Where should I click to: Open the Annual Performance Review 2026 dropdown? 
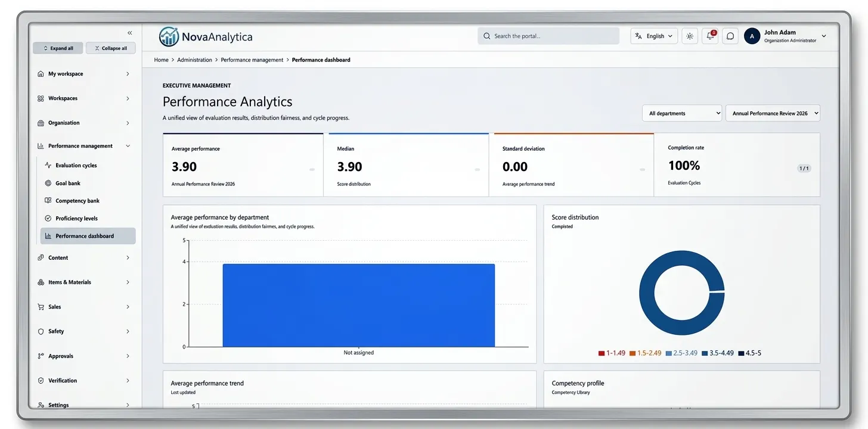(x=773, y=113)
